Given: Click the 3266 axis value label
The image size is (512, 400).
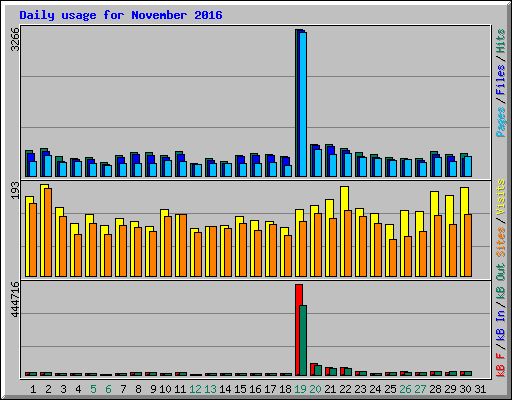Looking at the screenshot, I should (x=15, y=39).
